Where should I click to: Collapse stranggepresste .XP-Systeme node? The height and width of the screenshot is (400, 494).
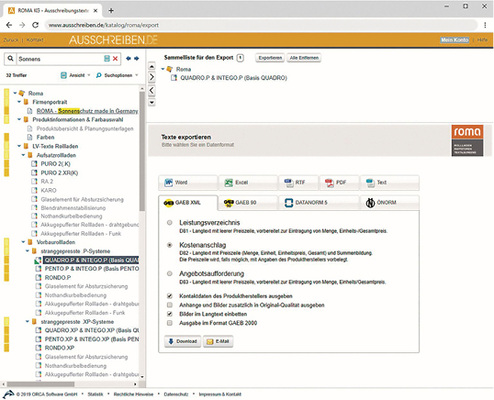click(27, 322)
